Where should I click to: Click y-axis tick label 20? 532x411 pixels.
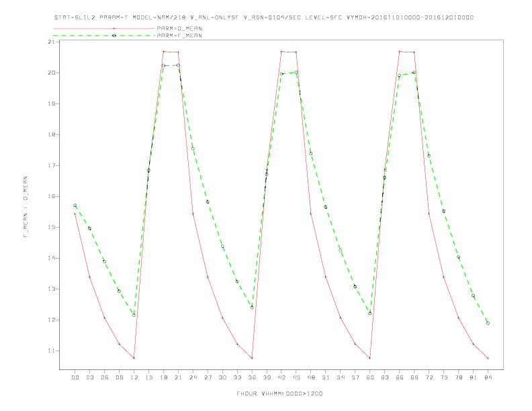52,73
